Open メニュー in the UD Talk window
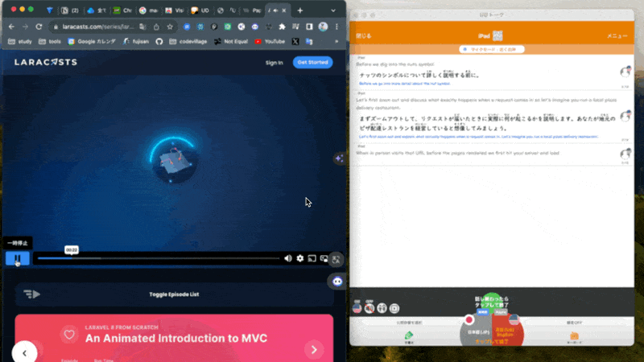644x362 pixels. (x=617, y=35)
